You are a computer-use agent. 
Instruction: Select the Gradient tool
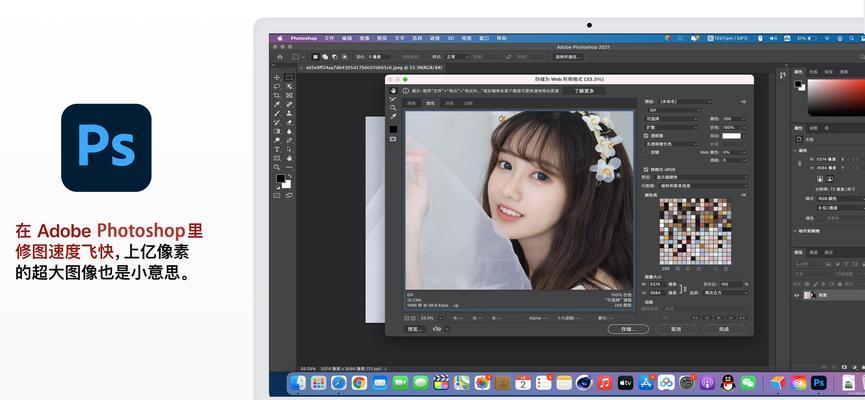click(x=277, y=131)
